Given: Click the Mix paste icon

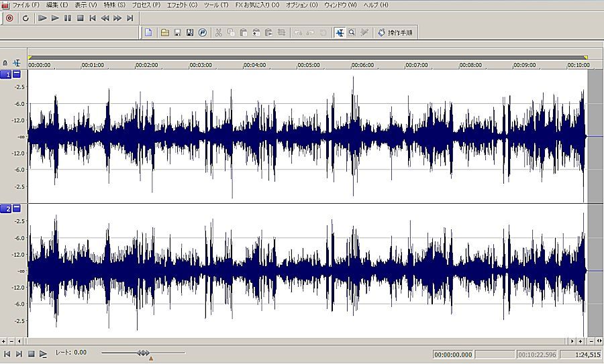Looking at the screenshot, I should [x=269, y=33].
